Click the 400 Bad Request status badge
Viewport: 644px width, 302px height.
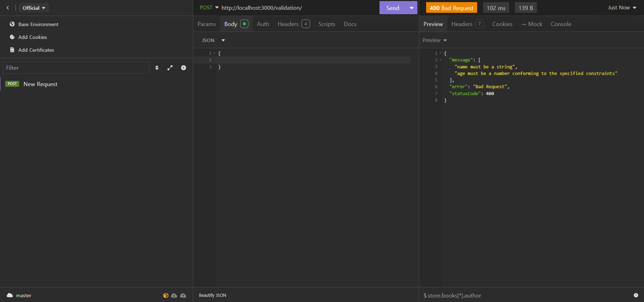tap(451, 8)
